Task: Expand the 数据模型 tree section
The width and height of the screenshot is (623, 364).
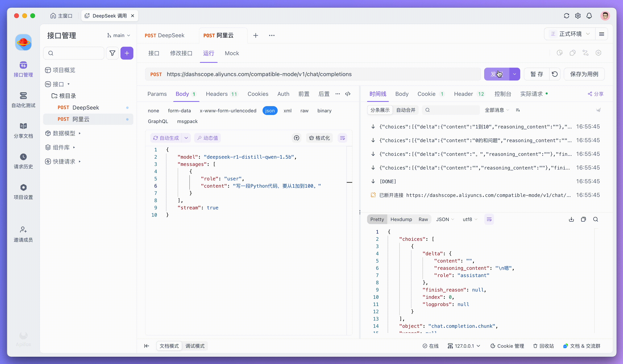Action: click(64, 133)
